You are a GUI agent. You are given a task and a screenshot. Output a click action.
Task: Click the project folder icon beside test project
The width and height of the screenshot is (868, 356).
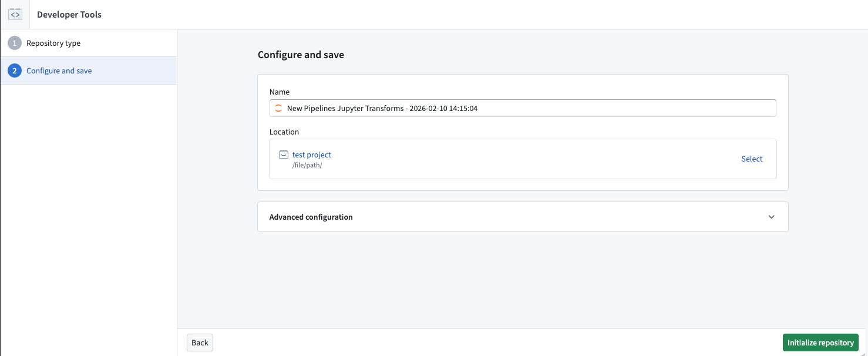pyautogui.click(x=284, y=155)
